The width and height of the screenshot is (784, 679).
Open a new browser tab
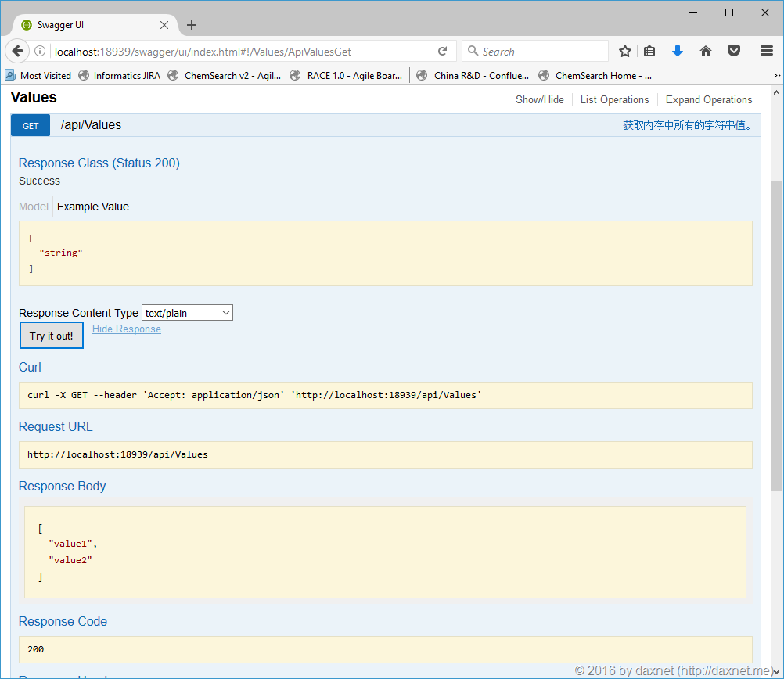point(192,25)
